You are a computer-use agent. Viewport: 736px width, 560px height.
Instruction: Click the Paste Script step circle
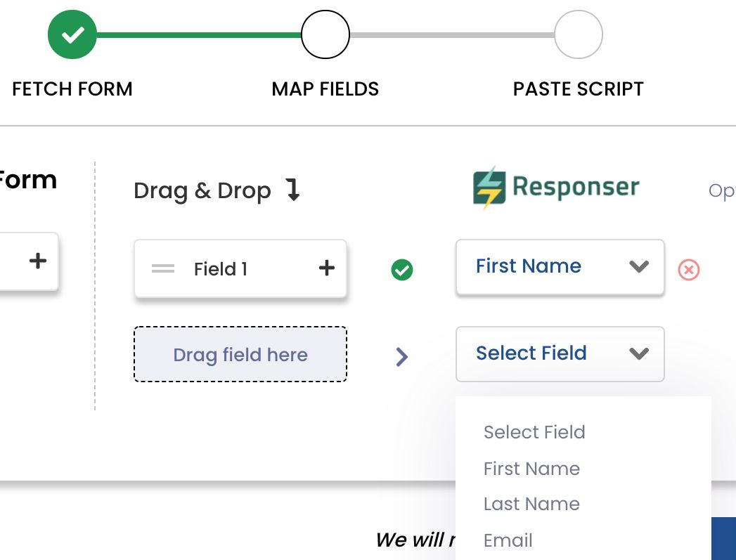coord(578,34)
